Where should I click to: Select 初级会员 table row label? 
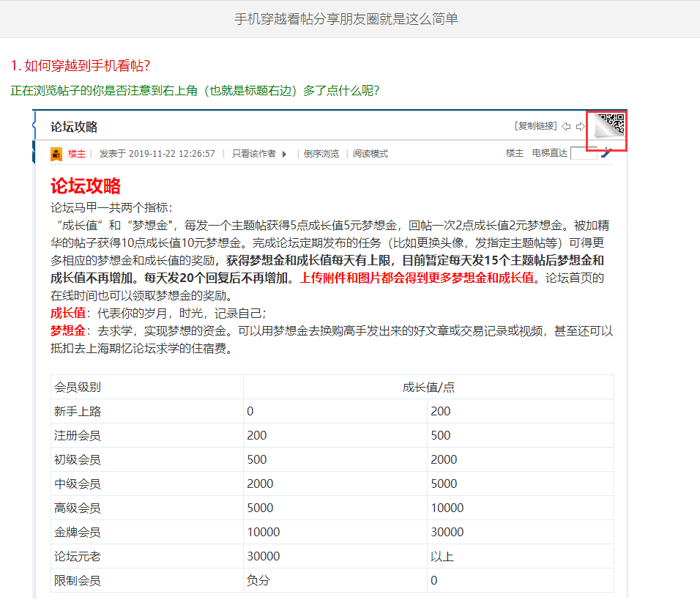[x=78, y=460]
